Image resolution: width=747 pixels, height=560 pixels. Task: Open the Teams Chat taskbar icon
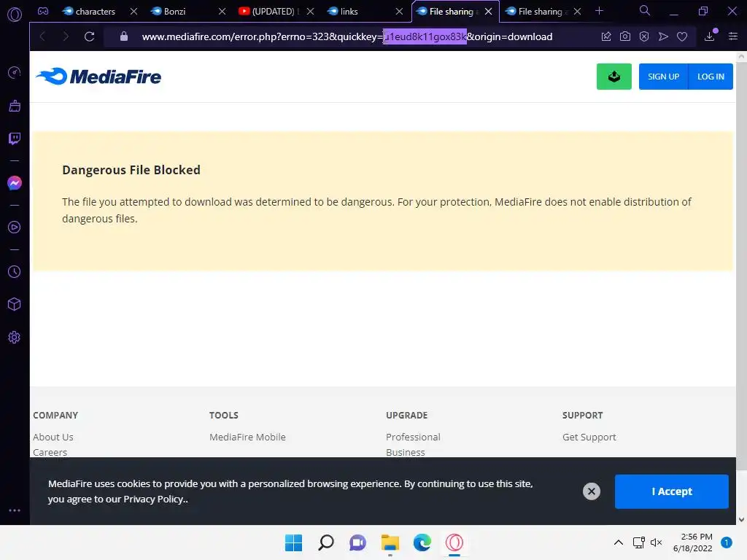tap(357, 542)
